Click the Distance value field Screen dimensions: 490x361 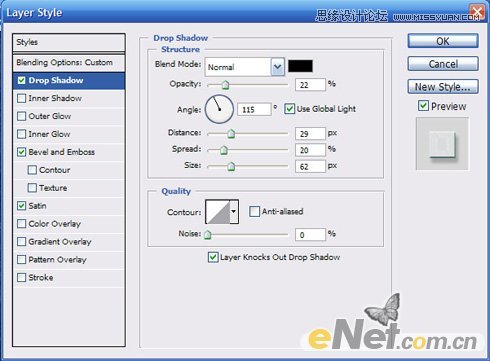point(310,134)
